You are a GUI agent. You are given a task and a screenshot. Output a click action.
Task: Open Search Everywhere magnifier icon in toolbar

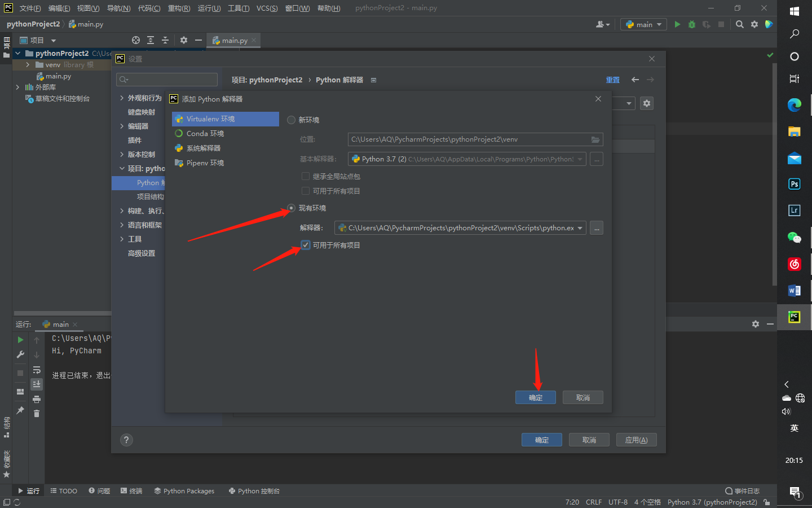click(740, 24)
